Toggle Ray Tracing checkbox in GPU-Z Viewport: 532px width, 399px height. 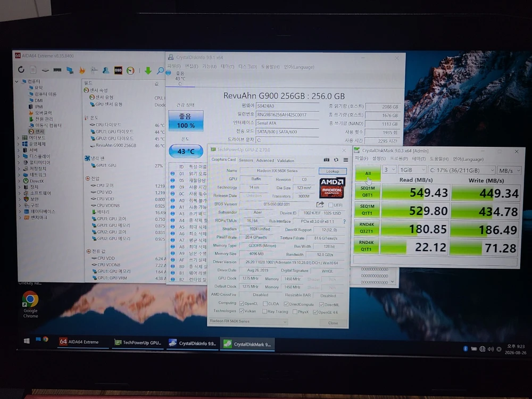click(x=264, y=311)
